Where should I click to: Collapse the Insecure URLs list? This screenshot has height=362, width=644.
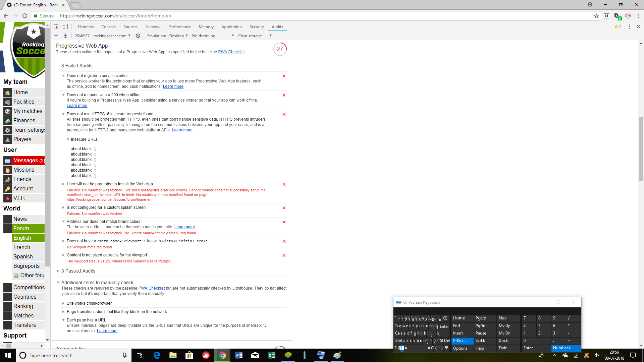(68, 139)
